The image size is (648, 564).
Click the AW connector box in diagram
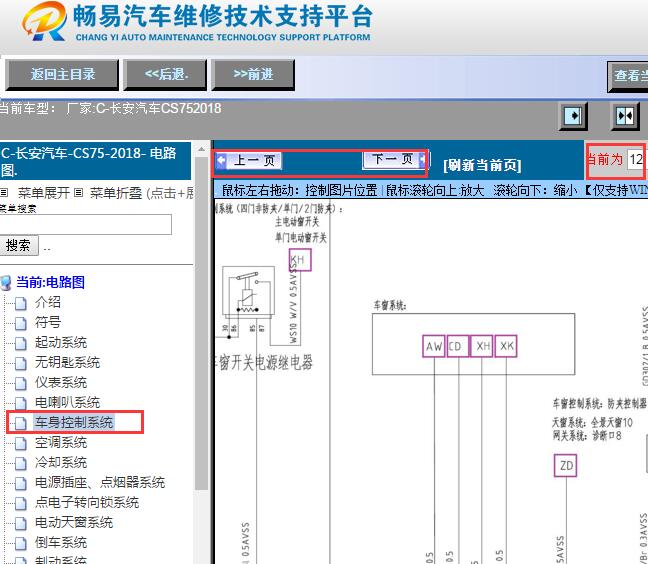coord(434,346)
